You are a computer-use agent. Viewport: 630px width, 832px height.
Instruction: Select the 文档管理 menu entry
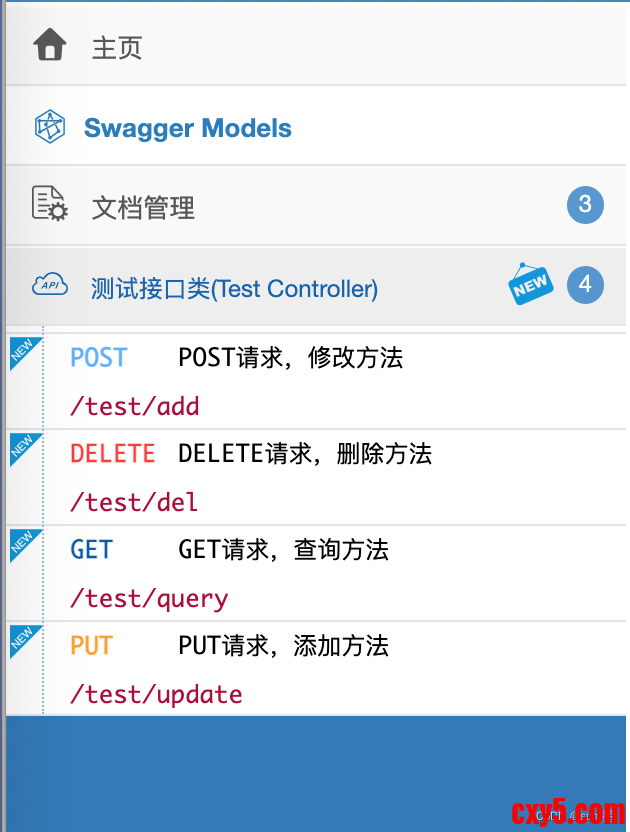point(316,206)
